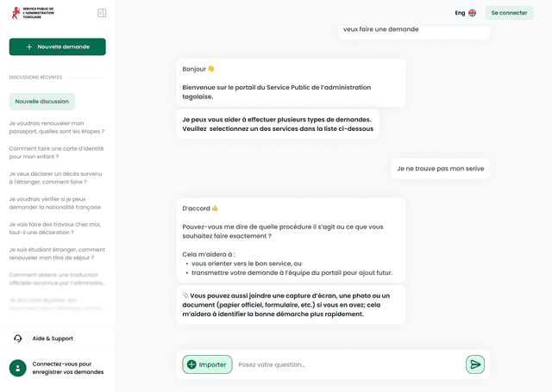The height and width of the screenshot is (392, 552).
Task: Click the plus icon in Importer
Action: coord(191,364)
